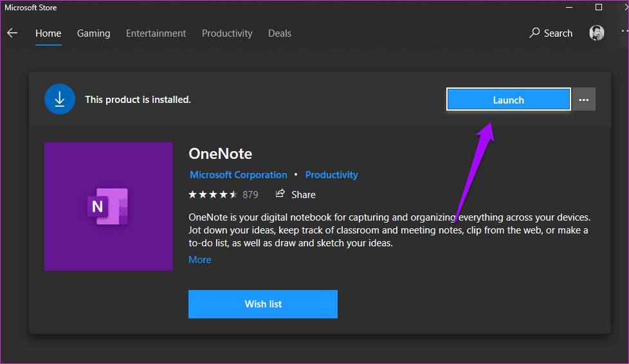Open the Deals tab
The image size is (629, 364).
(280, 33)
